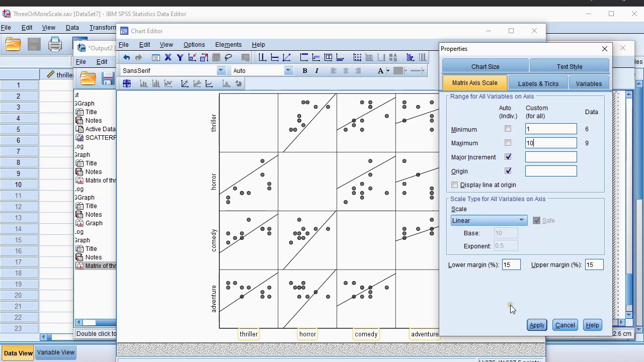Switch to the Chart Size tab
The height and width of the screenshot is (362, 644).
pos(486,66)
